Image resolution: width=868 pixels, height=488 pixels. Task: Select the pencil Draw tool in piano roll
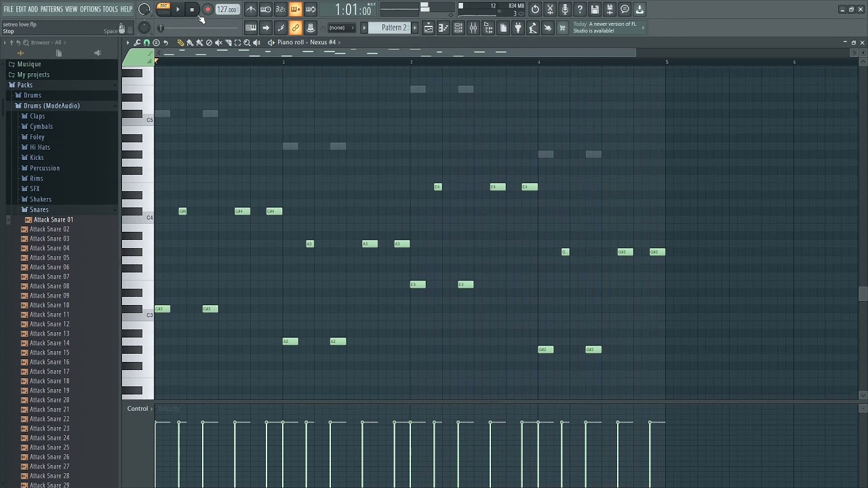coord(180,42)
